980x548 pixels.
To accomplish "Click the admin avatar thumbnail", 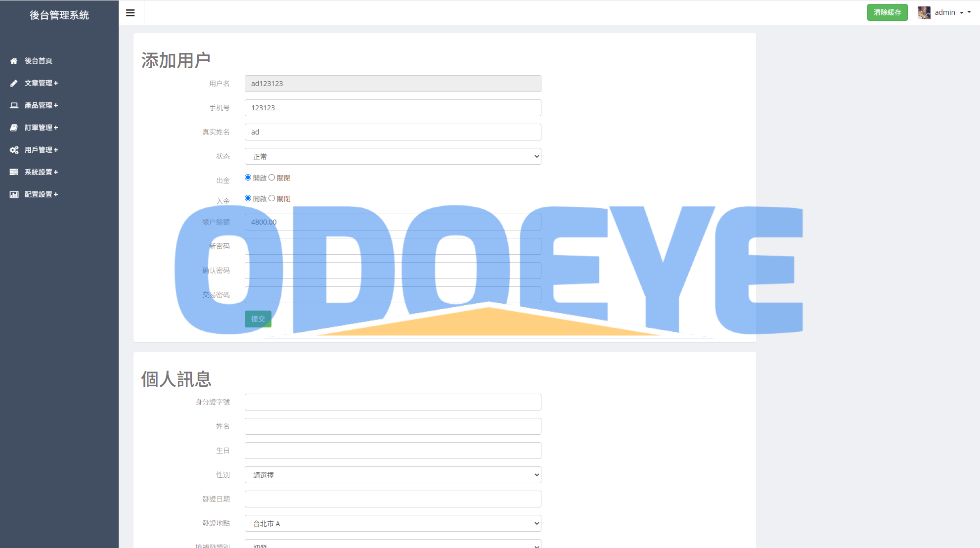I will [924, 12].
